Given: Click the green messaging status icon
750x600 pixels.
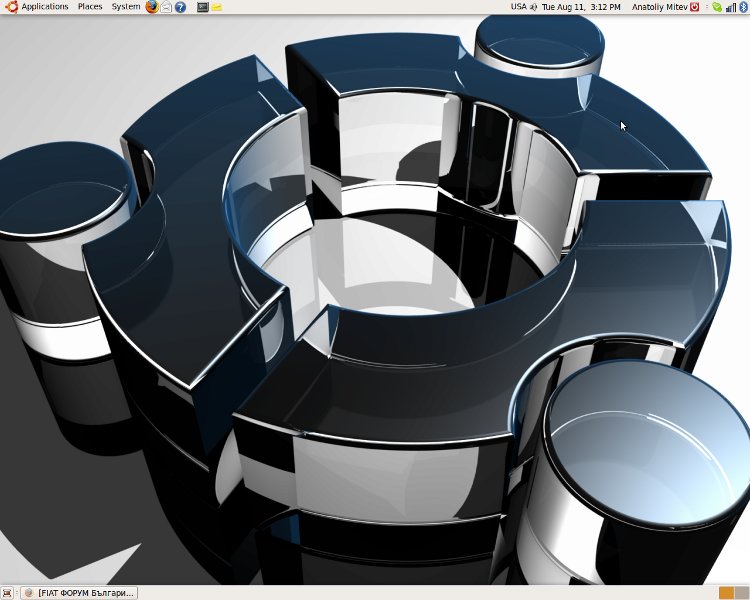Looking at the screenshot, I should point(716,7).
